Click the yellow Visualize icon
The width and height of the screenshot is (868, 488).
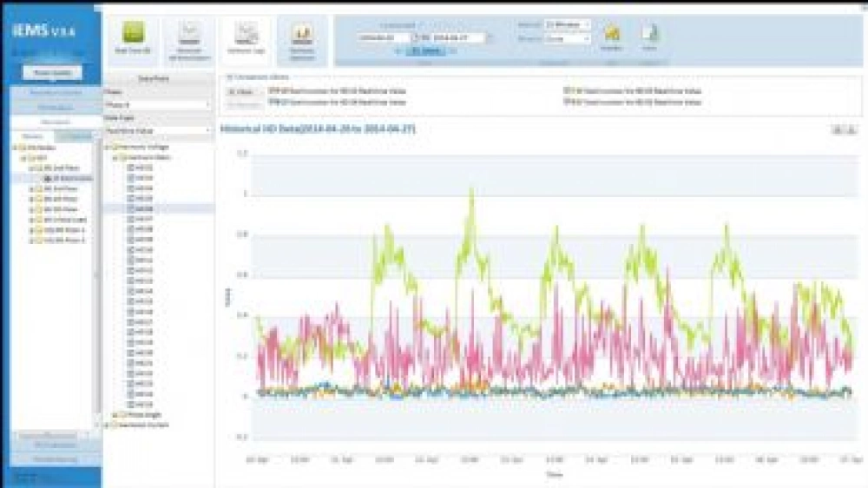click(611, 33)
